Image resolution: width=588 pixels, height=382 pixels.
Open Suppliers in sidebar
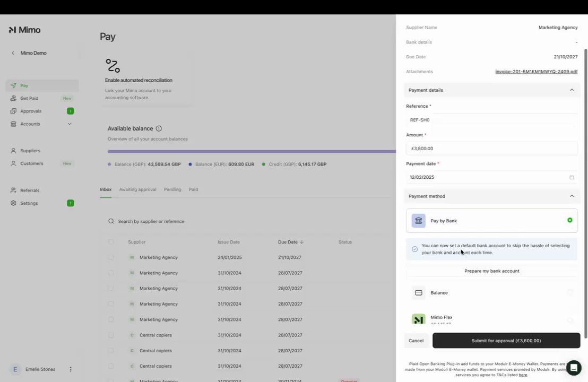42,151
